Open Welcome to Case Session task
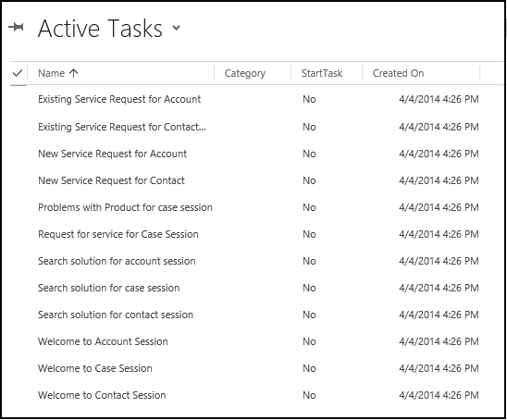Screen dimensions: 507x420 point(95,368)
